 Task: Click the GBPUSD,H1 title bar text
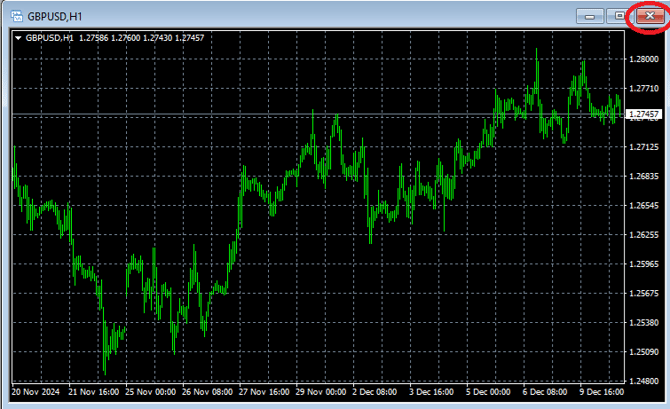point(54,16)
